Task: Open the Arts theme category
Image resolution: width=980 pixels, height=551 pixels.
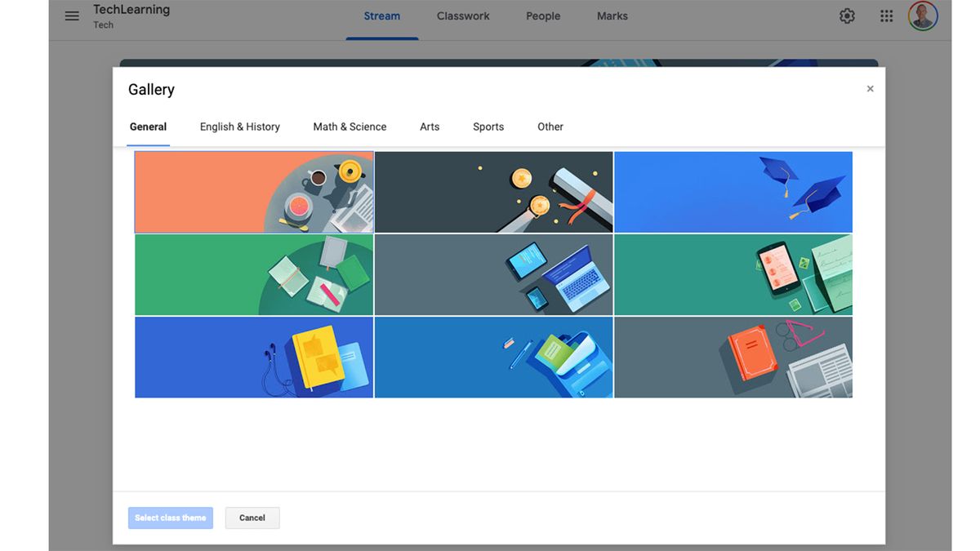Action: coord(430,127)
